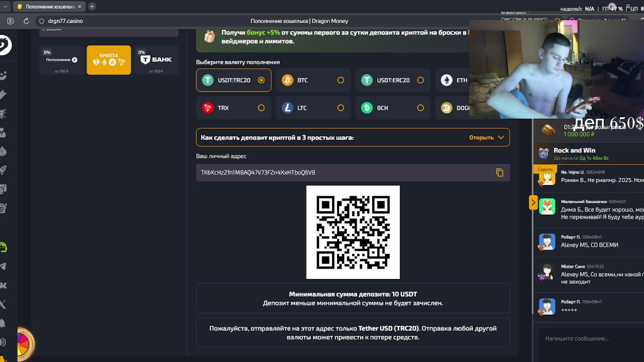Select the TRX radio button
Viewport: 644px width, 362px height.
[x=261, y=108]
